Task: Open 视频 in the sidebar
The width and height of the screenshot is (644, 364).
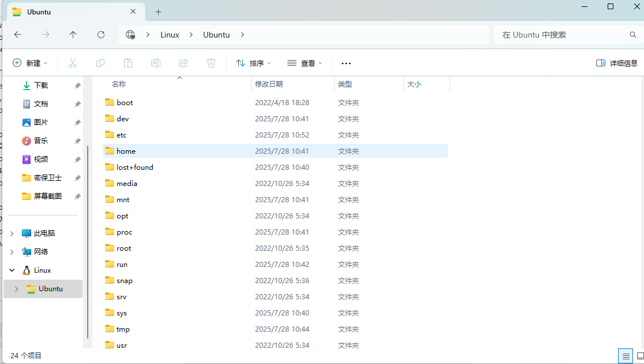Action: tap(41, 159)
